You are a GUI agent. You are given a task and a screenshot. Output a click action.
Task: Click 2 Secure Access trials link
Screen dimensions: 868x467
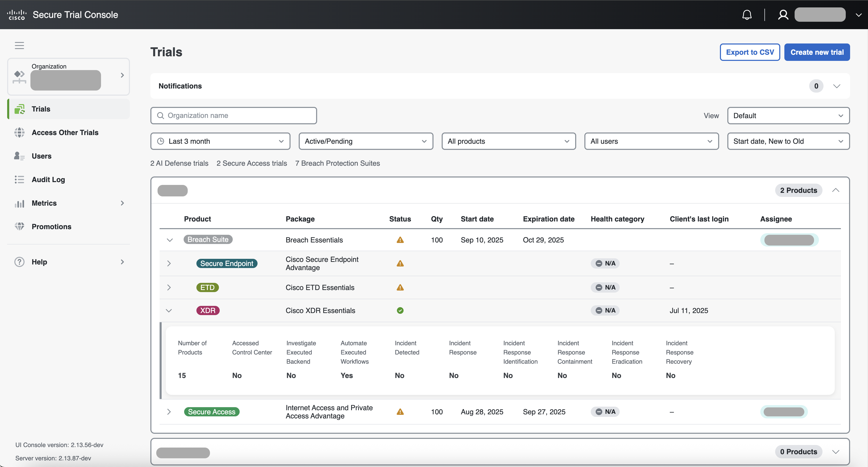click(252, 163)
